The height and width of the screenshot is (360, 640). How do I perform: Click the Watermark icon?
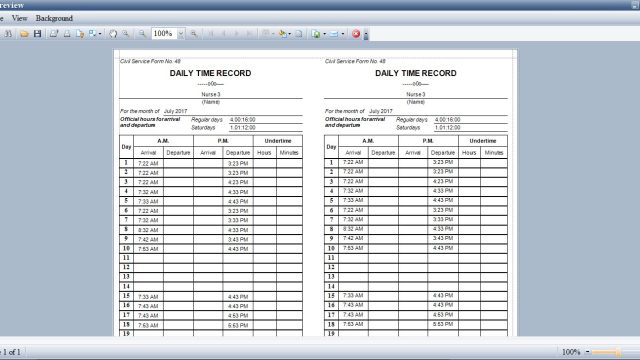299,34
